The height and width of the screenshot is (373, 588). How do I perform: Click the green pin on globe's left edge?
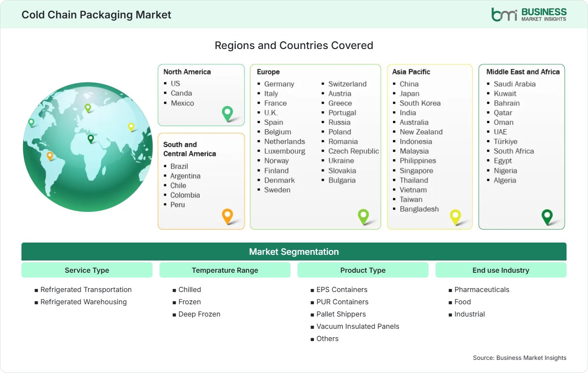coord(31,123)
